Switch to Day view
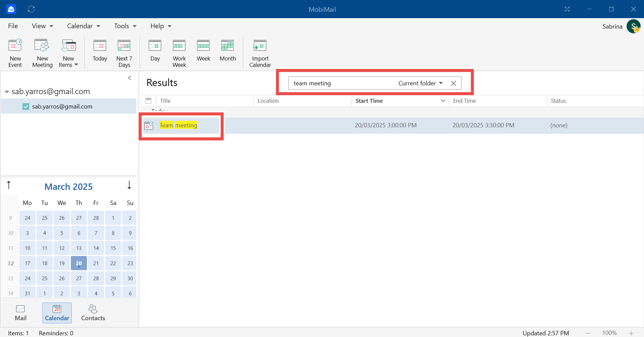Screen dimensions: 644x337 pyautogui.click(x=155, y=50)
